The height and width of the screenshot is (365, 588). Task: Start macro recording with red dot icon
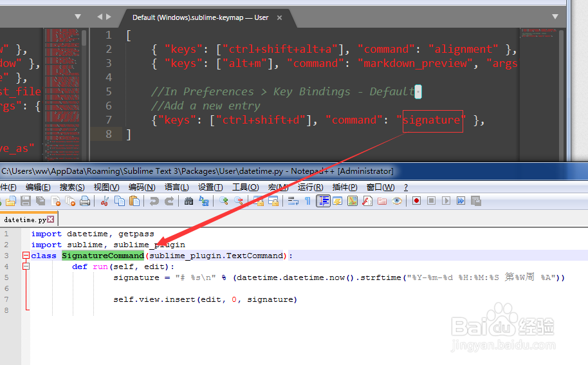pyautogui.click(x=416, y=201)
